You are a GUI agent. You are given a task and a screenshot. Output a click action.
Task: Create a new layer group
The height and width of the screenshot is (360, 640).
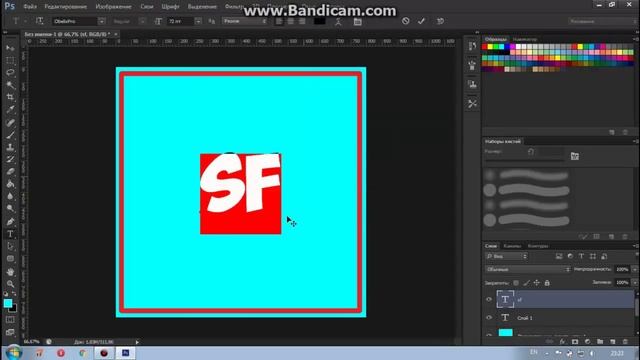tap(600, 342)
